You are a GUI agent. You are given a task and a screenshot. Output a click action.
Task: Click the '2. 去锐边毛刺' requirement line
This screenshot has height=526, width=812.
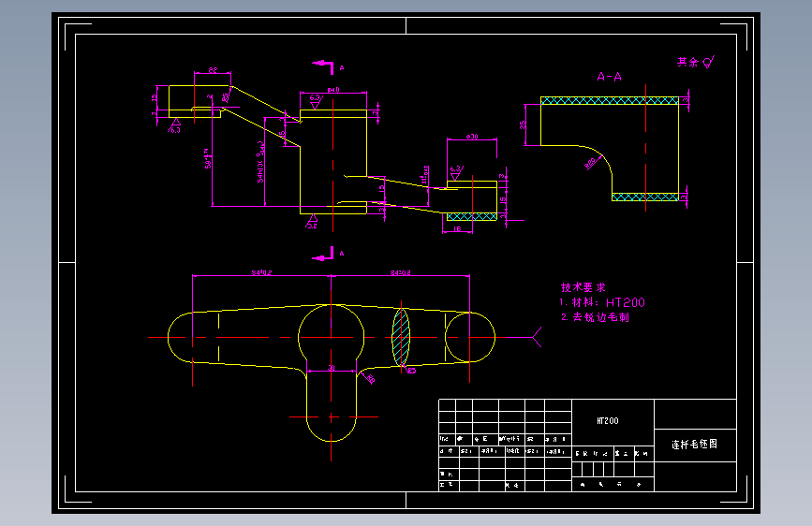tap(595, 317)
